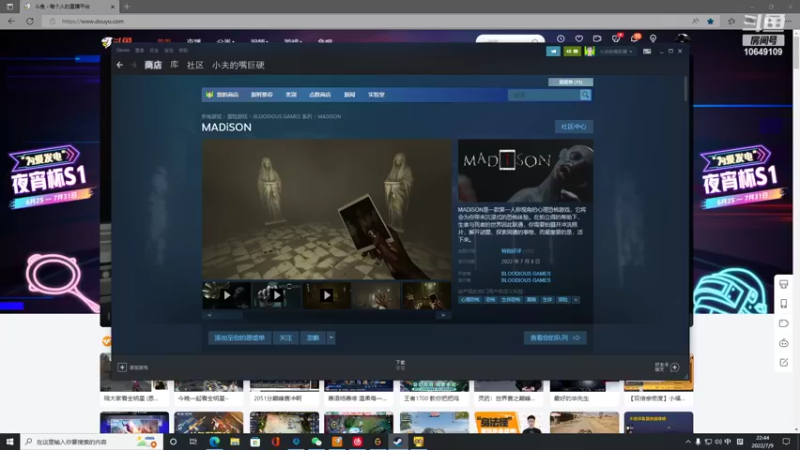Screen dimensions: 800x450
Task: Click the add game plus icon
Action: tap(122, 367)
